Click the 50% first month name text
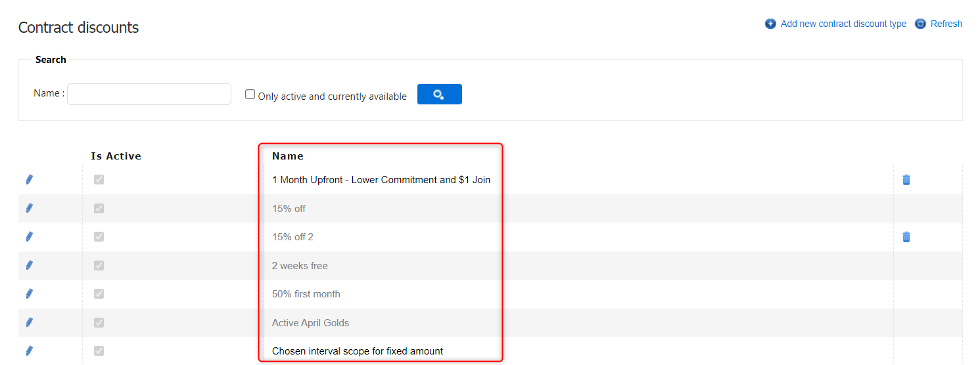This screenshot has height=365, width=980. pyautogui.click(x=306, y=294)
